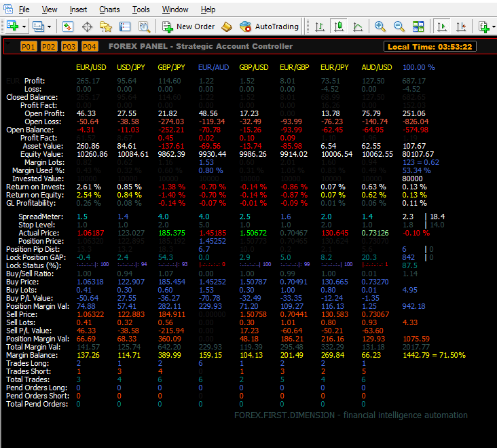Click the Return on Invest 2.61 % value
The image size is (497, 448).
(x=89, y=187)
